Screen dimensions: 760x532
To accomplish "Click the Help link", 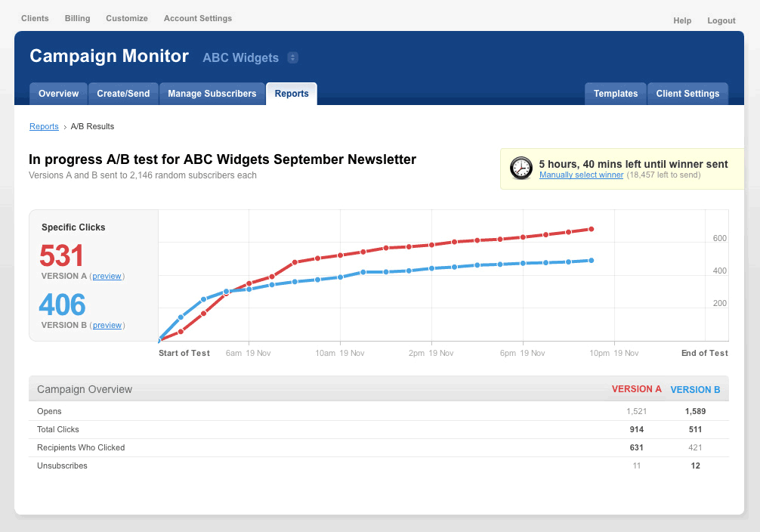I will click(x=682, y=20).
